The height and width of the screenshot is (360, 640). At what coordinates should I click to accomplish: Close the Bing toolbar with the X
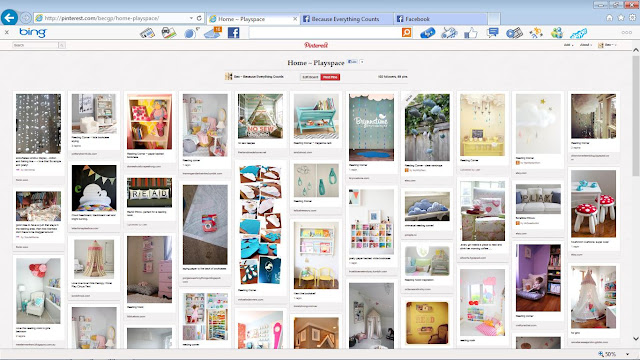(x=7, y=32)
